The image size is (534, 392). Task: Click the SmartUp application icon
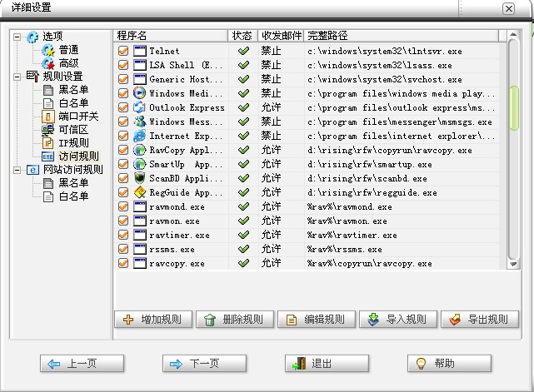pos(140,164)
